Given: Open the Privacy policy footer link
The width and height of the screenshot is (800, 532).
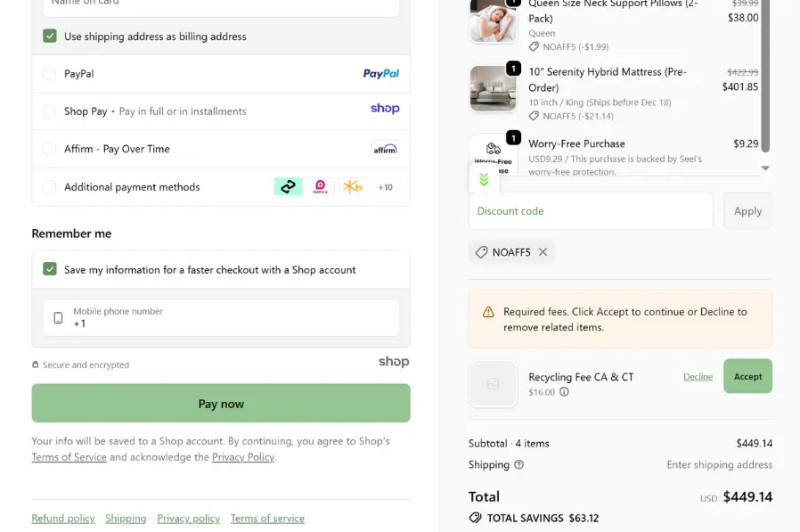Looking at the screenshot, I should [x=188, y=518].
